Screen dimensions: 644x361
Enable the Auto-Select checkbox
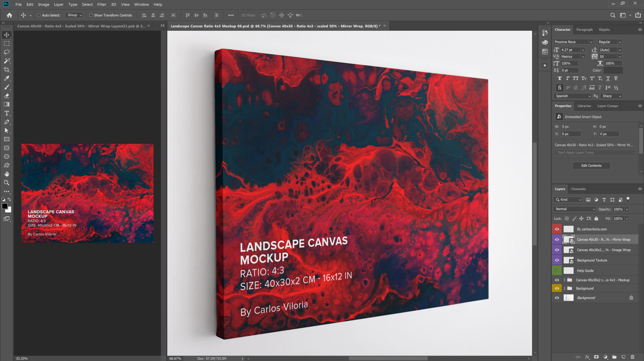point(39,15)
